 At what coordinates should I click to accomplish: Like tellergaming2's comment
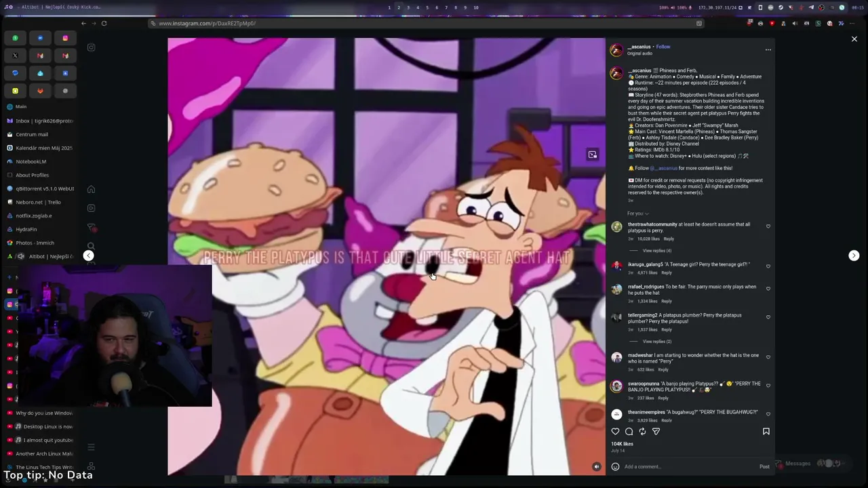[x=768, y=317]
